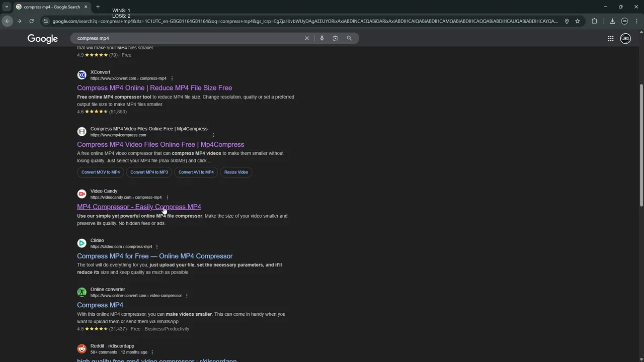Go back in browser history
This screenshot has width=644, height=362.
point(7,21)
